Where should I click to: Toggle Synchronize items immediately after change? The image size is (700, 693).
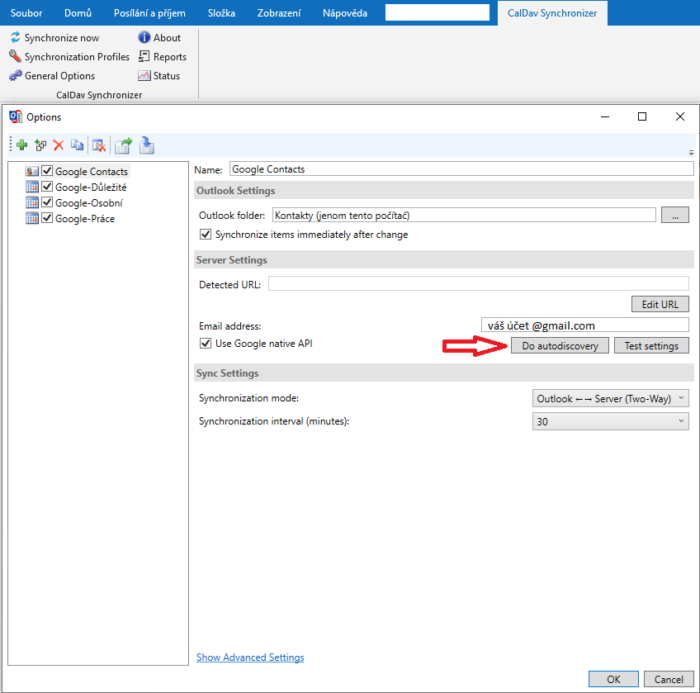tap(205, 234)
